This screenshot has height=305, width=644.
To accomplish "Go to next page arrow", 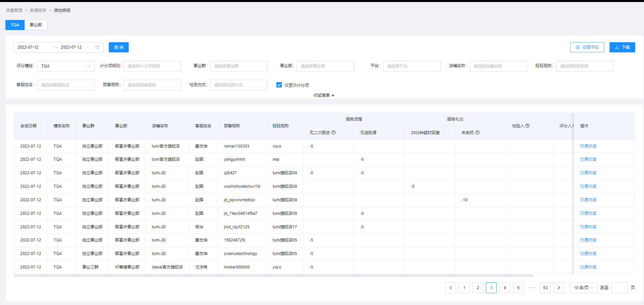I will click(559, 288).
